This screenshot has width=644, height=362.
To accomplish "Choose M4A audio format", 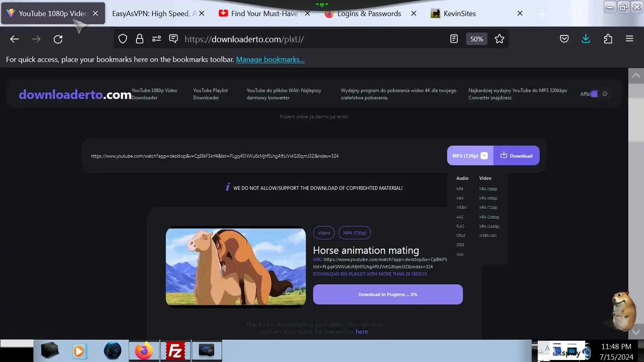I will pyautogui.click(x=460, y=198).
